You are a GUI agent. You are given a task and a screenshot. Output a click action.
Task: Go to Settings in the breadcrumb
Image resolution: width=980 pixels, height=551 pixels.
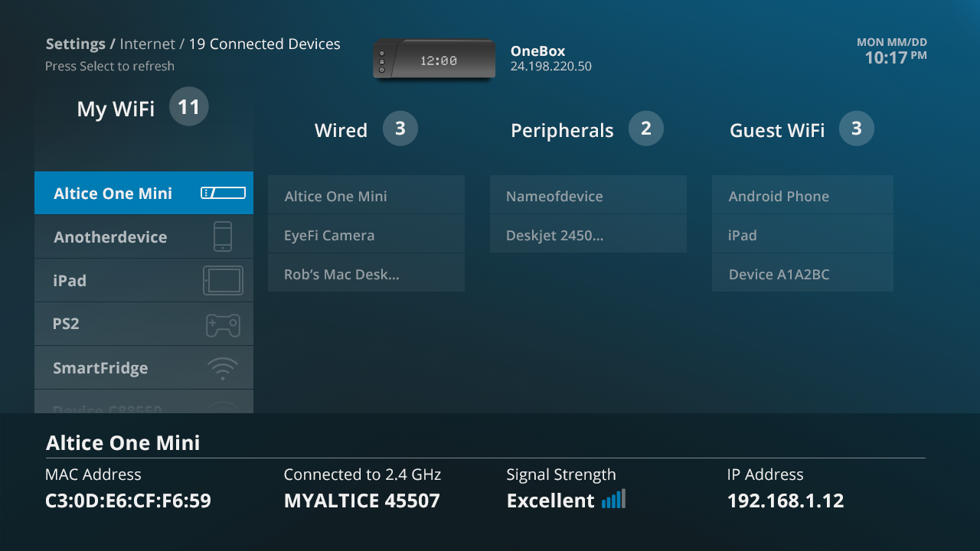point(75,44)
